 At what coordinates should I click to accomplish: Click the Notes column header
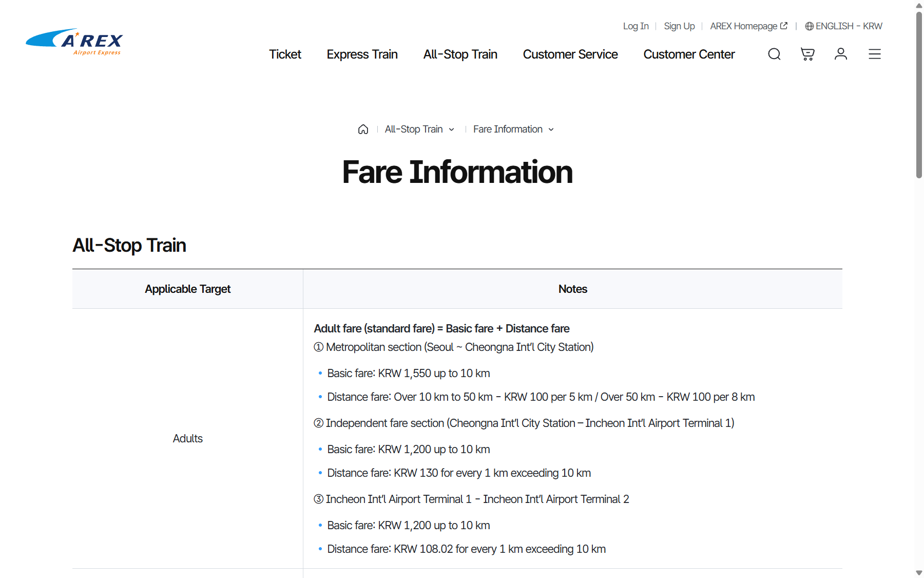click(x=573, y=289)
